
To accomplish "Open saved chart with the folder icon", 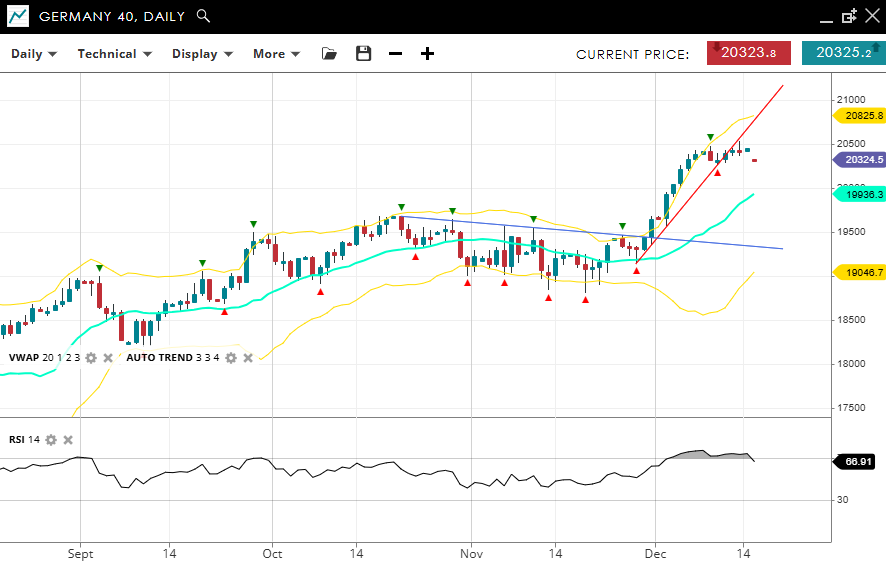I will tap(329, 54).
